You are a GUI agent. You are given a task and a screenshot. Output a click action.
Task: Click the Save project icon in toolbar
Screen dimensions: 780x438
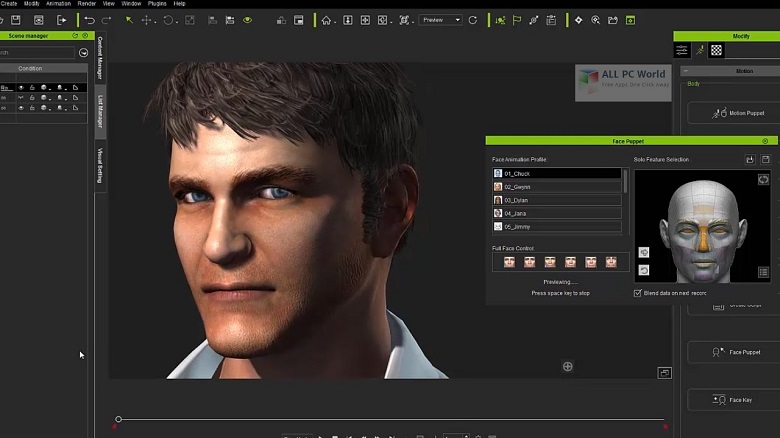[16, 20]
